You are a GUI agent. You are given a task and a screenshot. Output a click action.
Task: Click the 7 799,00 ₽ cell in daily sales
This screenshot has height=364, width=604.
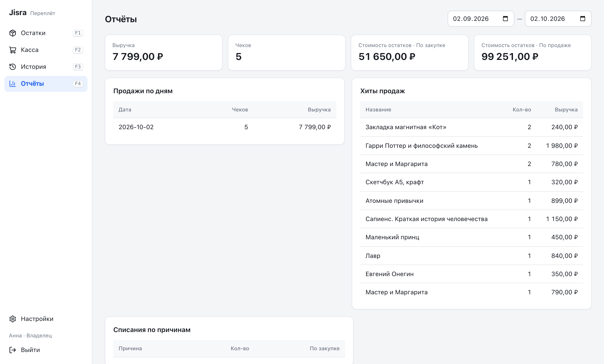(x=315, y=127)
